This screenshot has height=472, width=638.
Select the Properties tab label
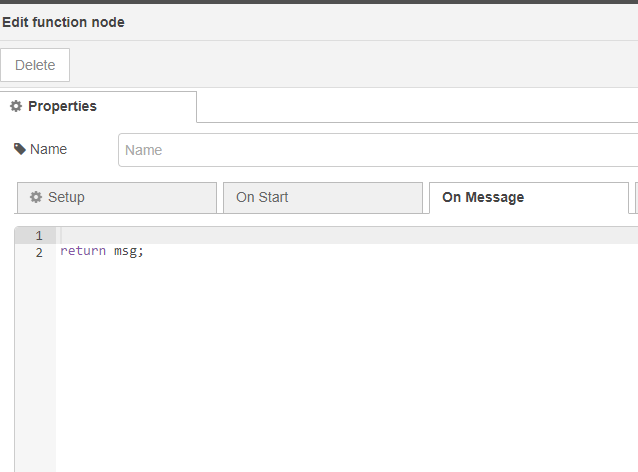pyautogui.click(x=62, y=106)
